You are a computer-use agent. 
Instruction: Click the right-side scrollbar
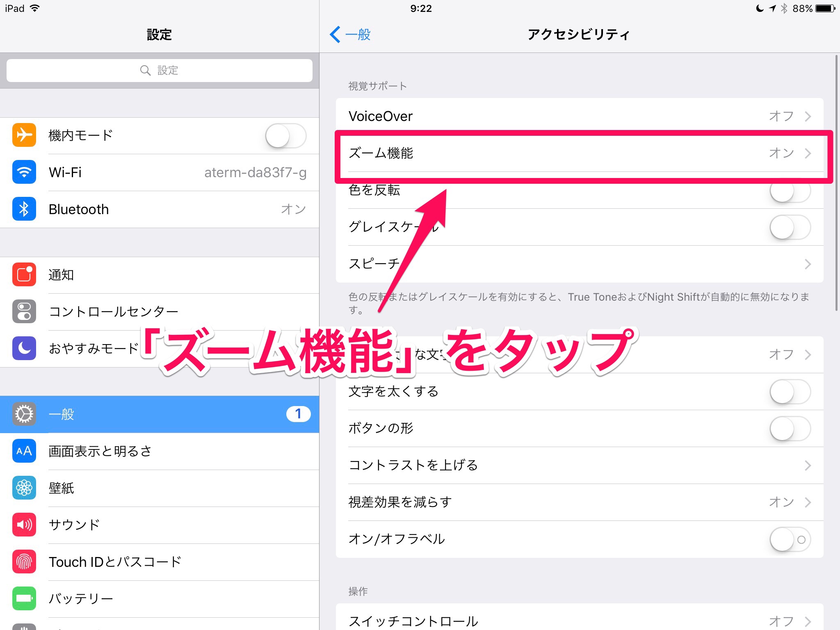(837, 183)
